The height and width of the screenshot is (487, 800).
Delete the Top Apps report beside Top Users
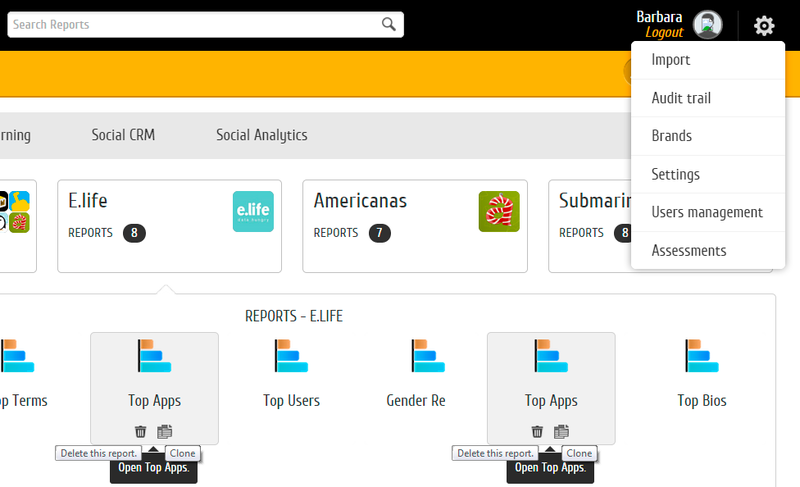[140, 431]
